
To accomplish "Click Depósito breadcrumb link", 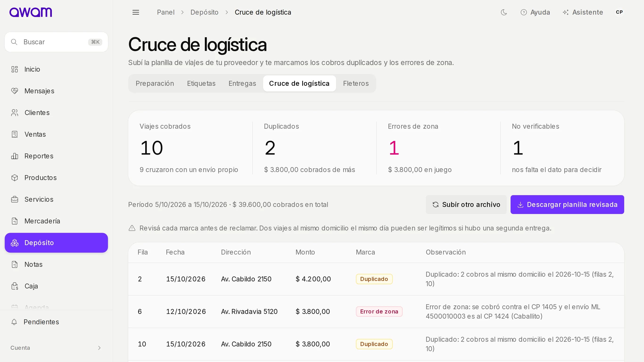I will click(204, 12).
